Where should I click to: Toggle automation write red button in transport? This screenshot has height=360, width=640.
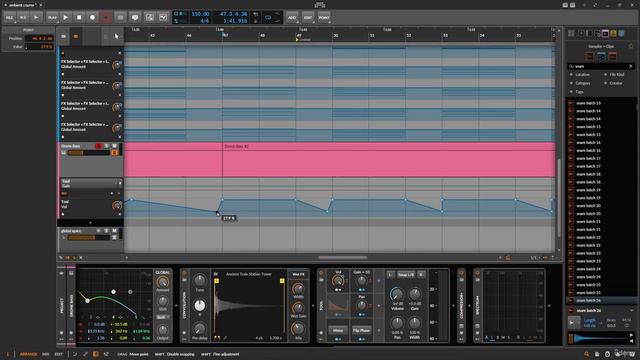click(x=106, y=18)
